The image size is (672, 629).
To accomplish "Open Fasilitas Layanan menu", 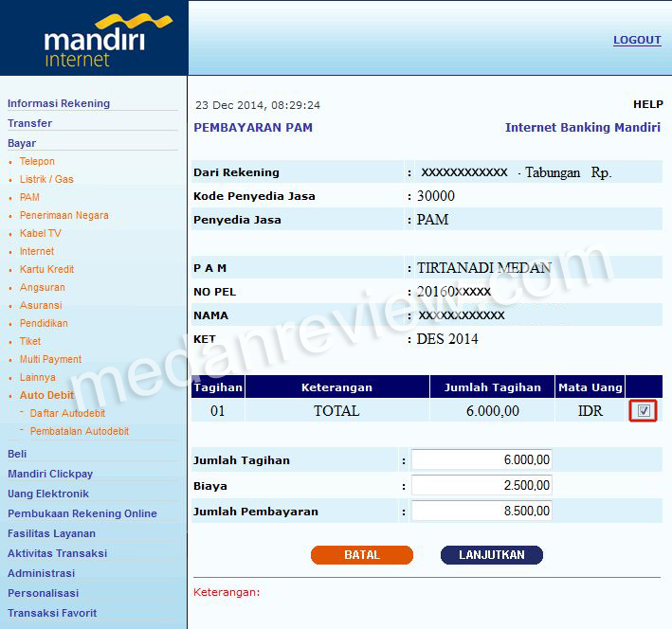I will 51,533.
